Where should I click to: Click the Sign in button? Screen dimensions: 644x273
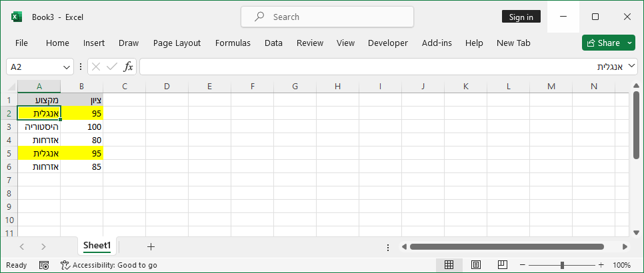click(521, 17)
